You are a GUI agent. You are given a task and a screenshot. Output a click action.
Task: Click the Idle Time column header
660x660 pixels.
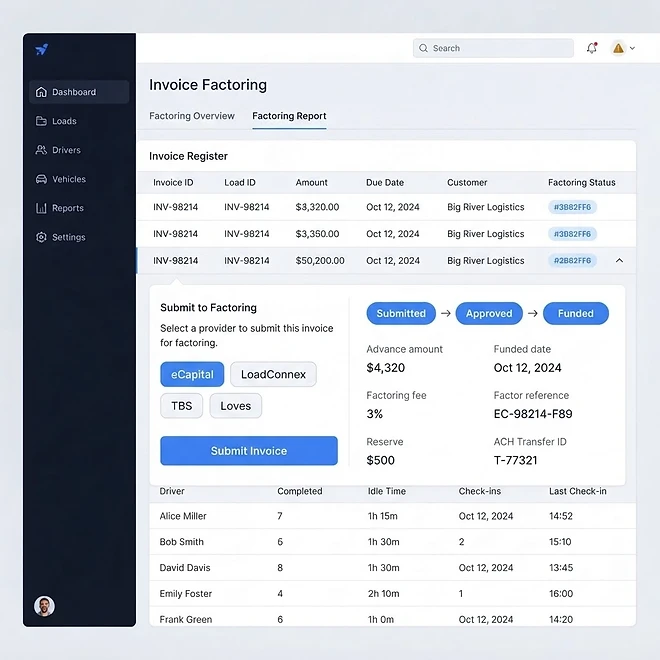tap(387, 491)
